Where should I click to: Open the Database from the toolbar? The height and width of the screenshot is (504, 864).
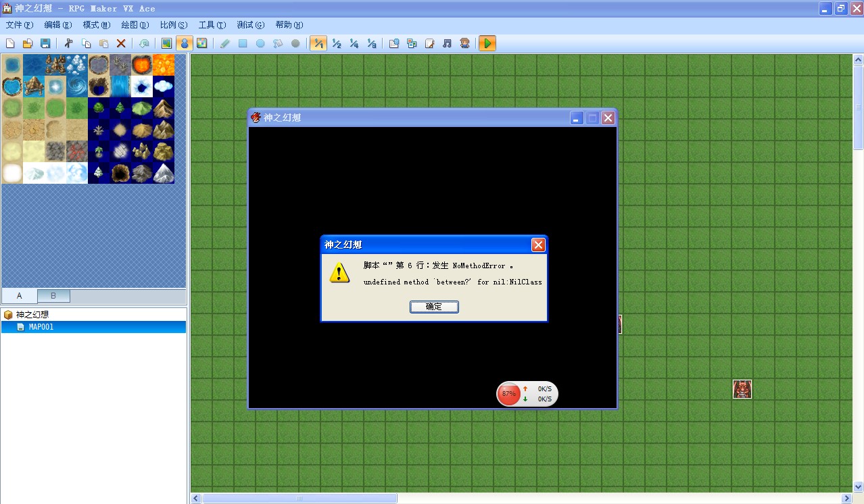[394, 44]
